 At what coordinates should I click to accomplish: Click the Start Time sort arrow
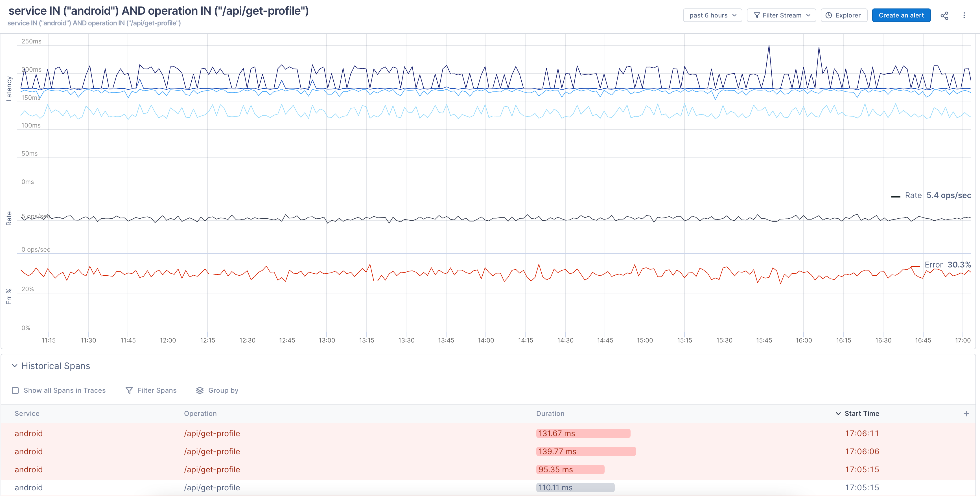pos(838,413)
